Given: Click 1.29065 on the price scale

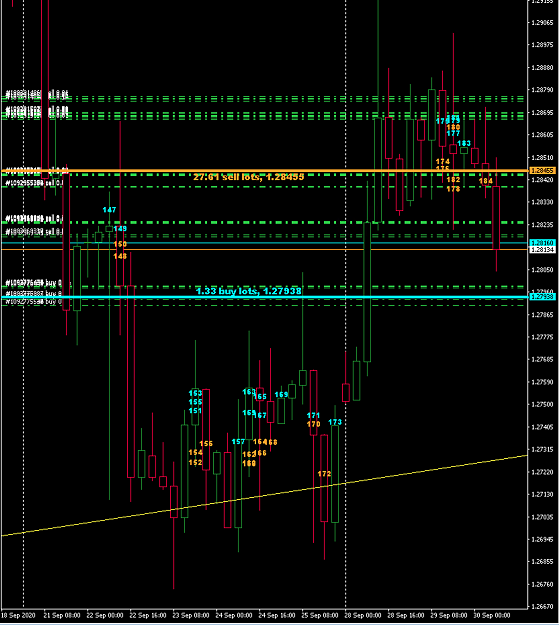Looking at the screenshot, I should (543, 23).
